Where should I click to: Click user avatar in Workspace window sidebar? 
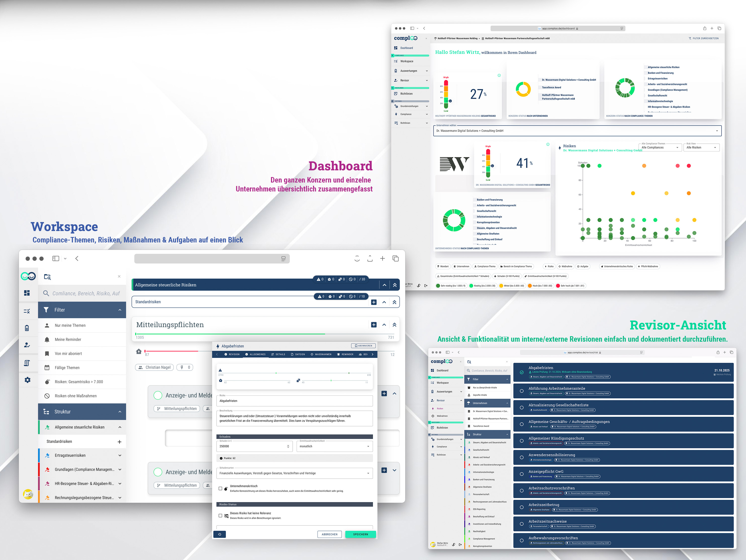28,494
